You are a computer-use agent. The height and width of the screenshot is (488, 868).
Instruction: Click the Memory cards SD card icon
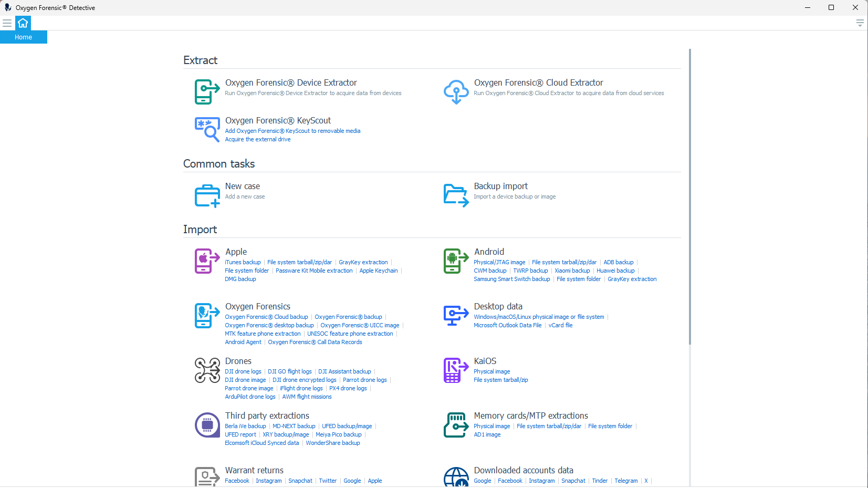pyautogui.click(x=456, y=425)
